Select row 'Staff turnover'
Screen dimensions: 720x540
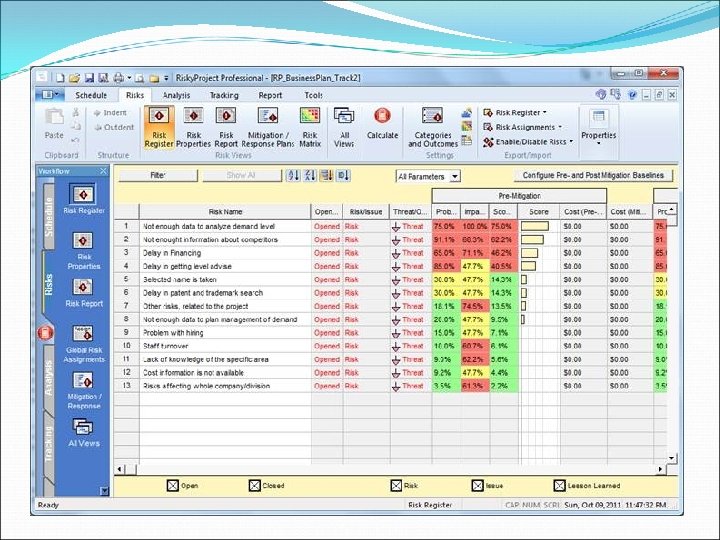click(390, 346)
